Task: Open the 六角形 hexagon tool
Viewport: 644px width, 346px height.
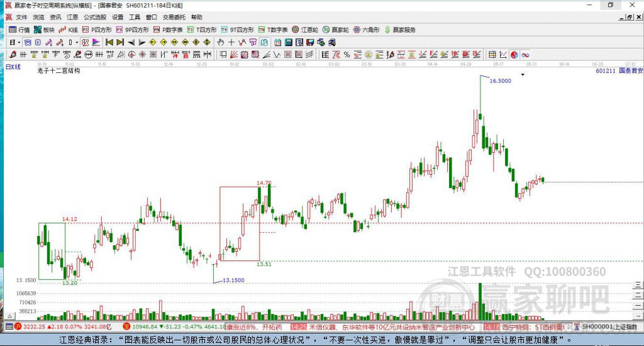Action: point(367,30)
